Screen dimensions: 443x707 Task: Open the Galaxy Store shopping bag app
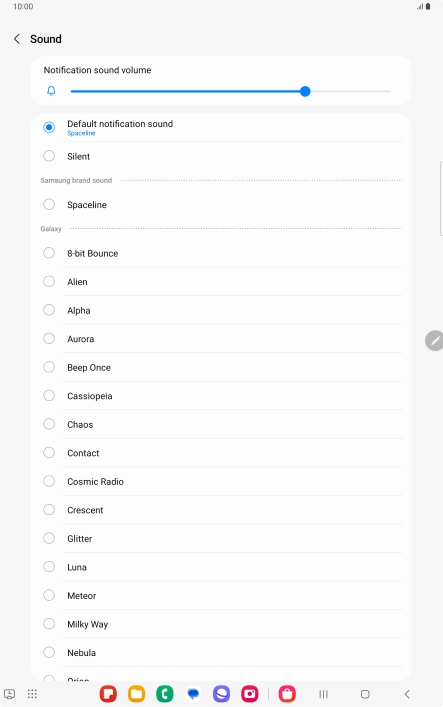click(x=287, y=694)
